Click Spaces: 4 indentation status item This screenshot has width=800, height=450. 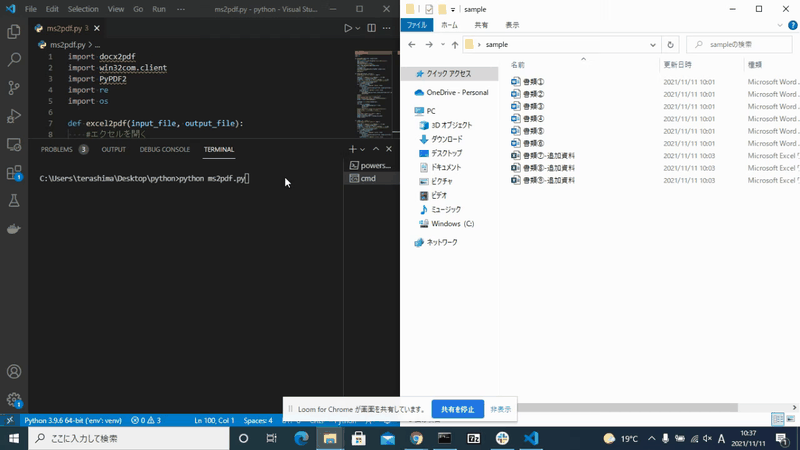258,420
